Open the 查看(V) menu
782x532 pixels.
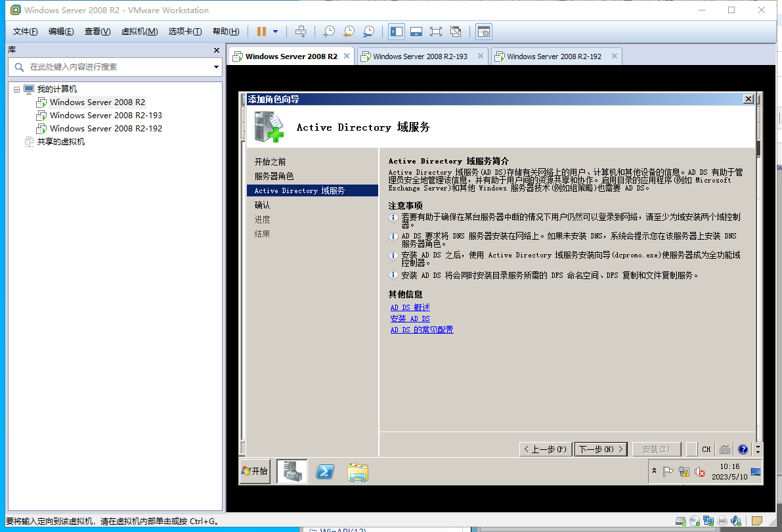[x=97, y=32]
